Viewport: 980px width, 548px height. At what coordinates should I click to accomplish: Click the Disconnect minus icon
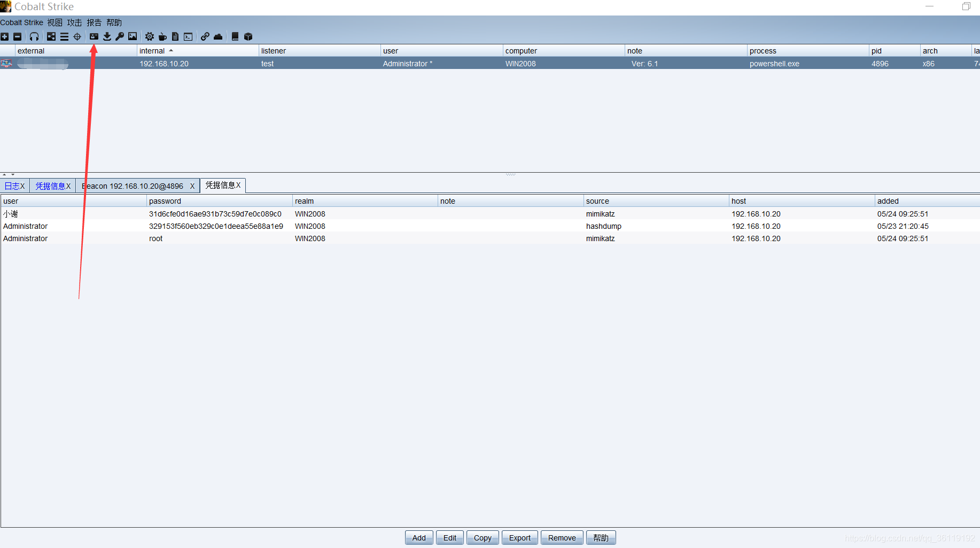click(17, 36)
